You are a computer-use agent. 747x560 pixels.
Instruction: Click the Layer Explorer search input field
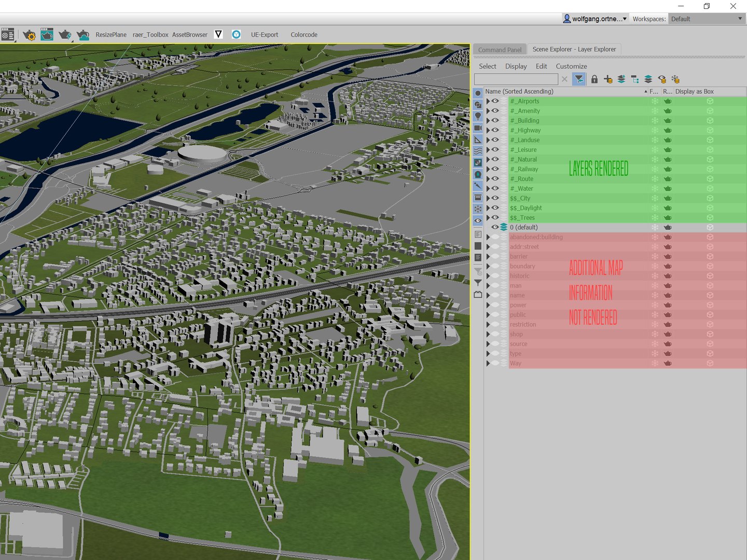pos(516,79)
